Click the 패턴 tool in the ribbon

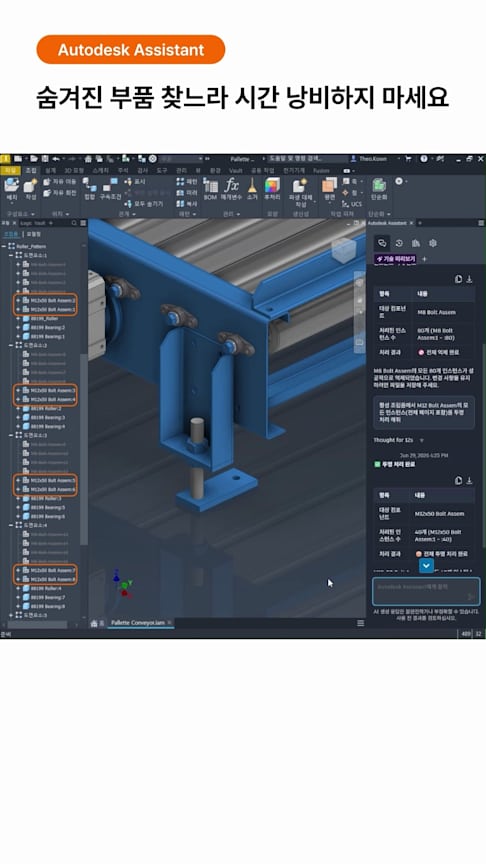[187, 181]
